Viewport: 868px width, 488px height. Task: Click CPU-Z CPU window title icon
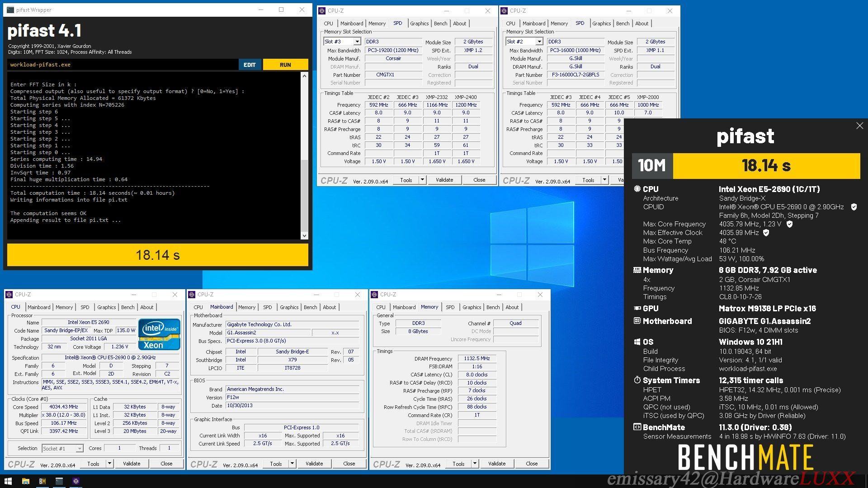(9, 294)
